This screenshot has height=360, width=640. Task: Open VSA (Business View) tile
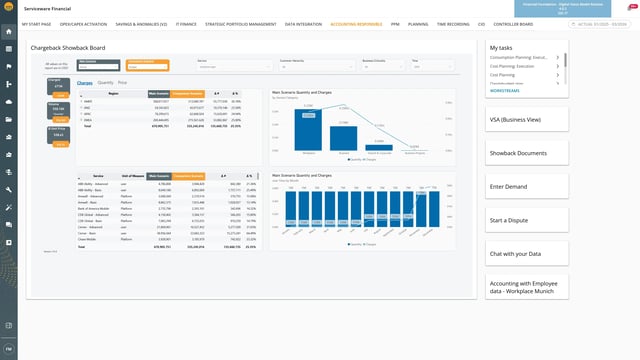click(x=527, y=120)
